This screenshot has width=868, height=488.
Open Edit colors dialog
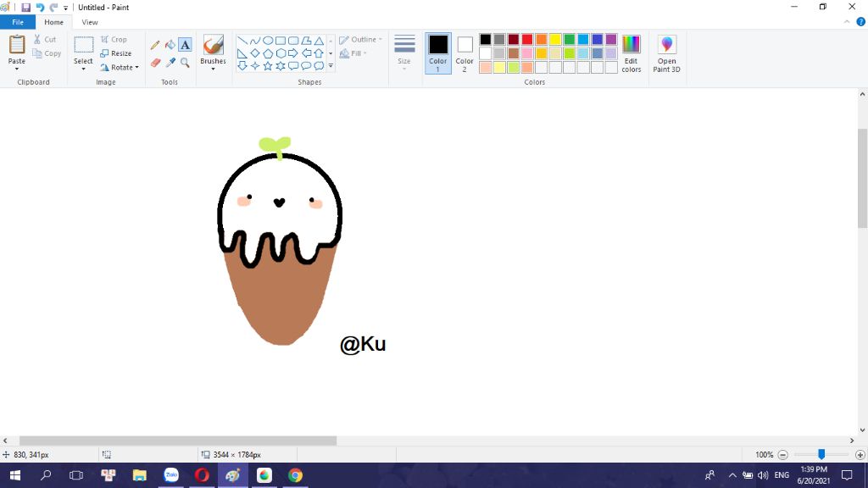click(631, 53)
